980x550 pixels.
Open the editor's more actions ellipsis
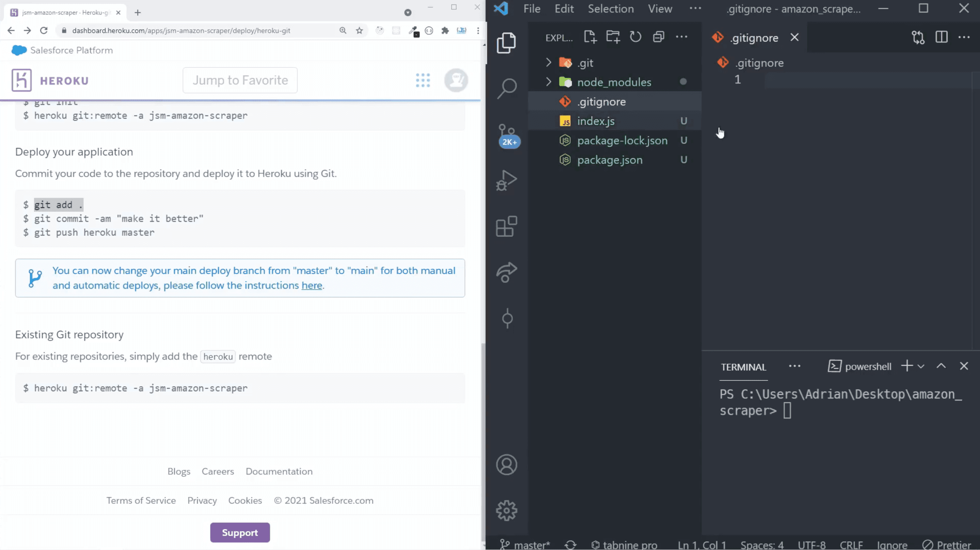pyautogui.click(x=964, y=37)
